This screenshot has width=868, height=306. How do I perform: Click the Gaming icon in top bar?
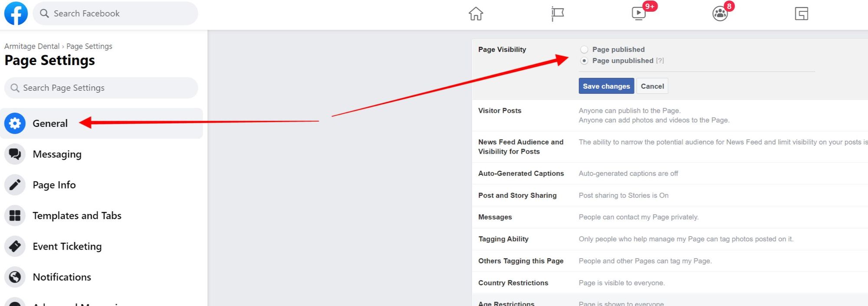801,14
